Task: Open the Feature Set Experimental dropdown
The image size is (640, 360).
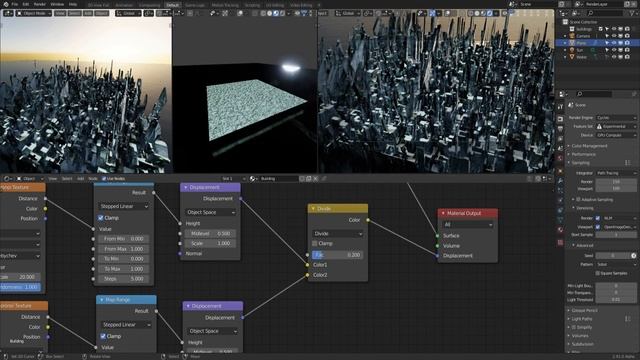Action: (x=616, y=127)
